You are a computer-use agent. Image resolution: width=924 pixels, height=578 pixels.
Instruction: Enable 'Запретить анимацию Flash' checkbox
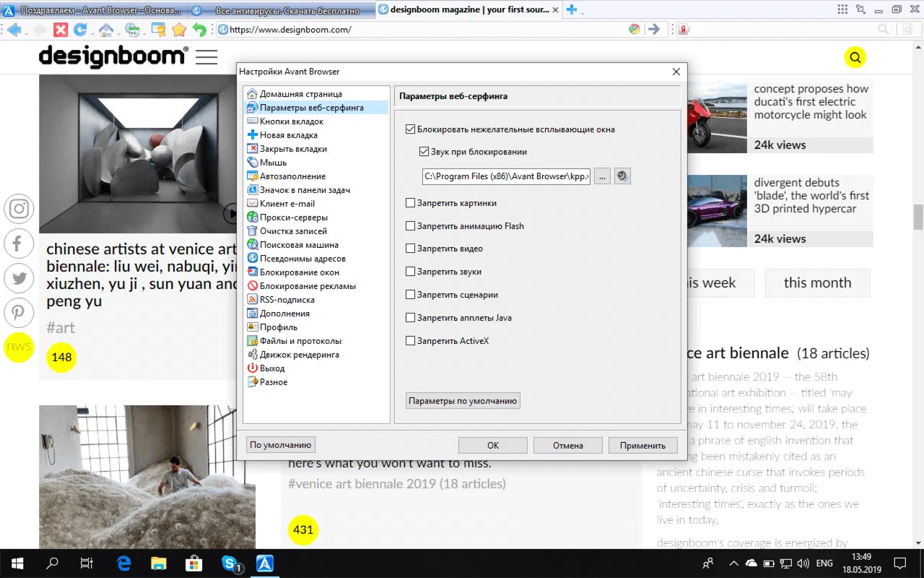click(411, 226)
